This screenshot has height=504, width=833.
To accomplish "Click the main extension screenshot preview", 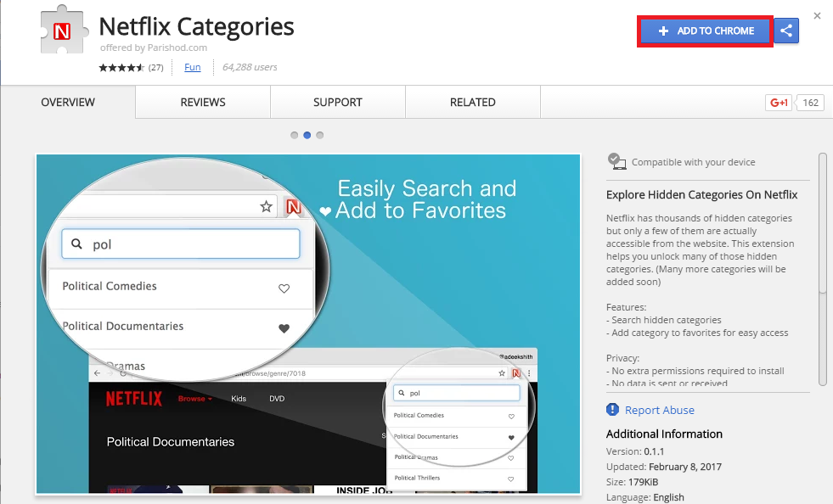I will pyautogui.click(x=308, y=324).
